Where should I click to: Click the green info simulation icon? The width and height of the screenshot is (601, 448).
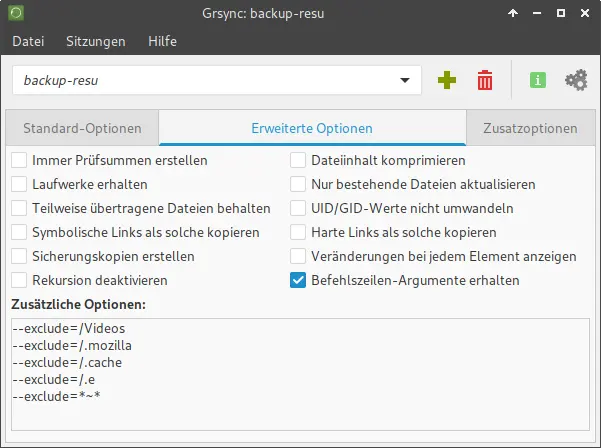tap(538, 80)
